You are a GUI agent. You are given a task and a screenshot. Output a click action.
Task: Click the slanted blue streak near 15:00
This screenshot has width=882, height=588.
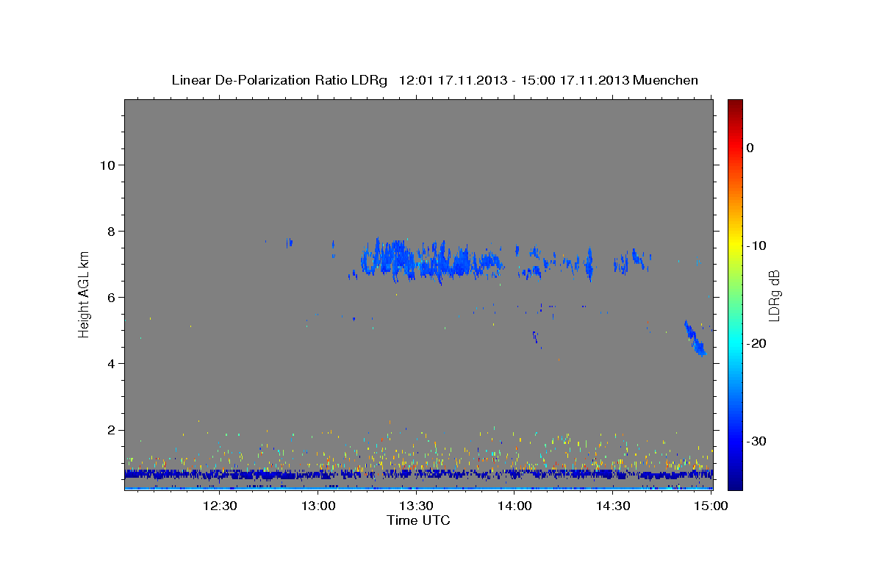(x=695, y=338)
